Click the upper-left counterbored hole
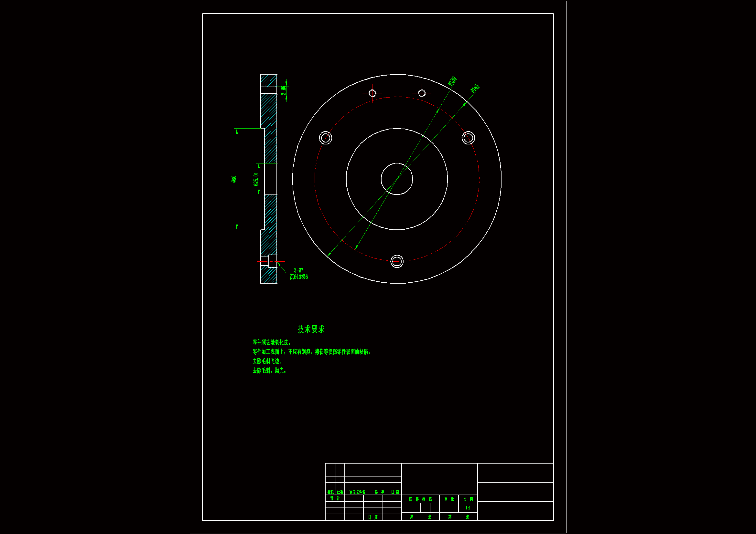 pyautogui.click(x=325, y=138)
